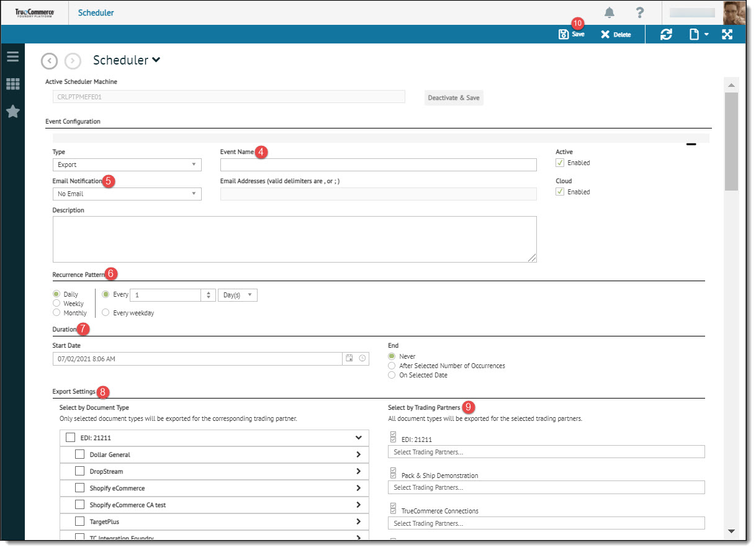Open the Scheduler page title dropdown
This screenshot has height=550, width=756.
point(156,60)
